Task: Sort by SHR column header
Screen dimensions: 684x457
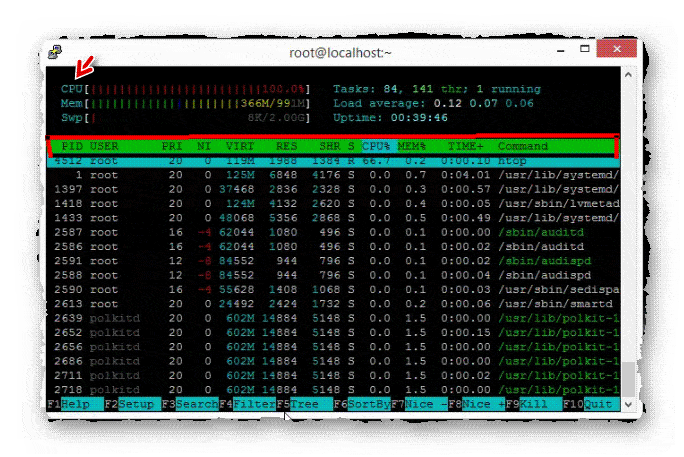Action: click(329, 146)
